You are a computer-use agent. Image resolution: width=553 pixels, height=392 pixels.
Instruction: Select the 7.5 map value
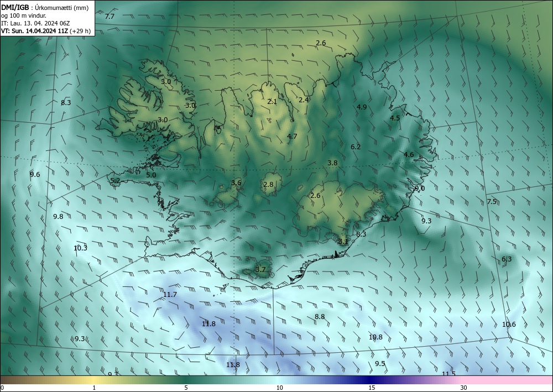492,202
